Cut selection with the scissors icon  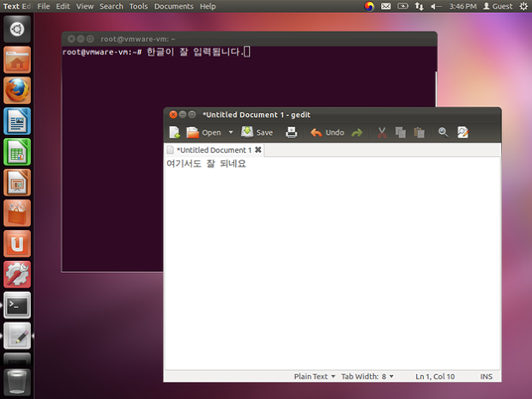click(x=382, y=132)
